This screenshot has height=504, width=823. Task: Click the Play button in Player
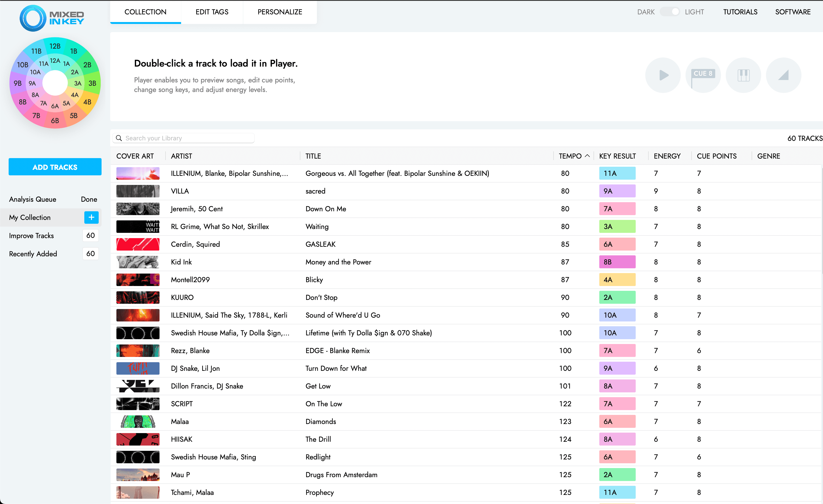pos(663,75)
